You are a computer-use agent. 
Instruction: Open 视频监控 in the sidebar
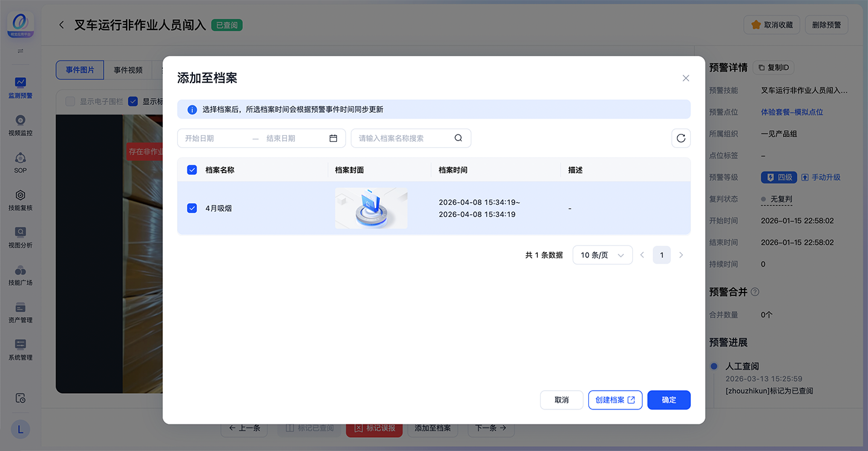coord(20,125)
